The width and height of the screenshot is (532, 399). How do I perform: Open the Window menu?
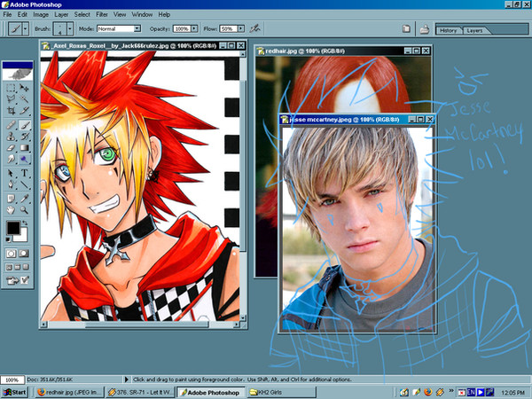(142, 14)
